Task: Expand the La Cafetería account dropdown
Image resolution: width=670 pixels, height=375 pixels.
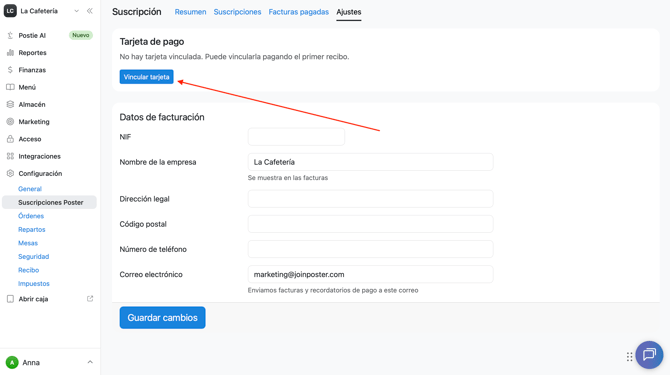Action: point(76,11)
